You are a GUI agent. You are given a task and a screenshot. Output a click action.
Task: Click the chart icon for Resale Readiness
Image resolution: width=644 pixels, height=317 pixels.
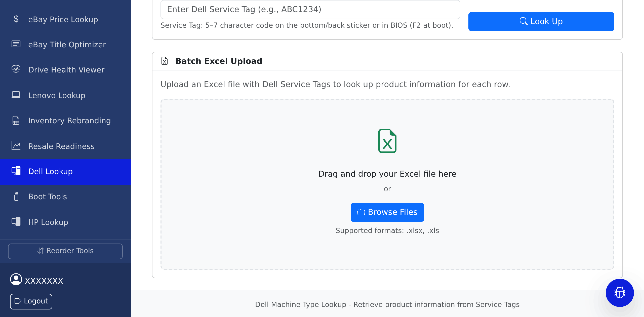16,146
